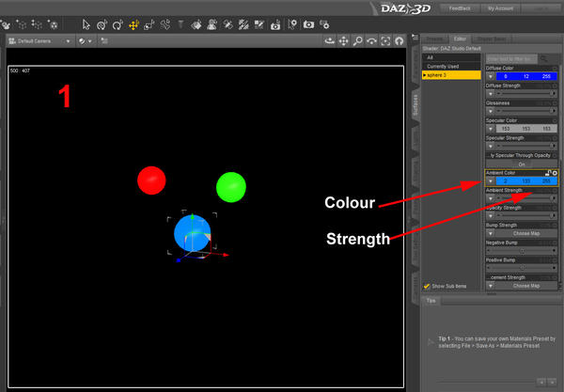
Task: Toggle the Show Sub Items checkbox
Action: [426, 287]
